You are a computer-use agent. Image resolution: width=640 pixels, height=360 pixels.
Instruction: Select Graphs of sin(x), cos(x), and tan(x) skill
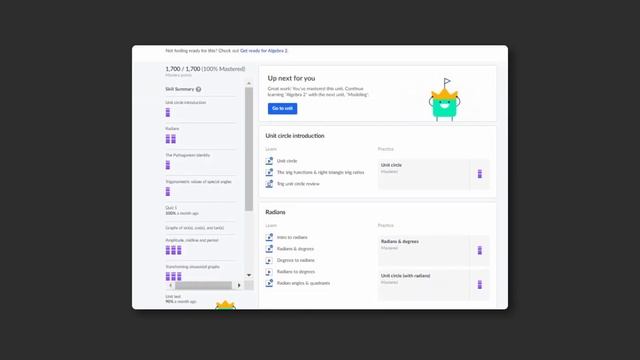tap(195, 228)
